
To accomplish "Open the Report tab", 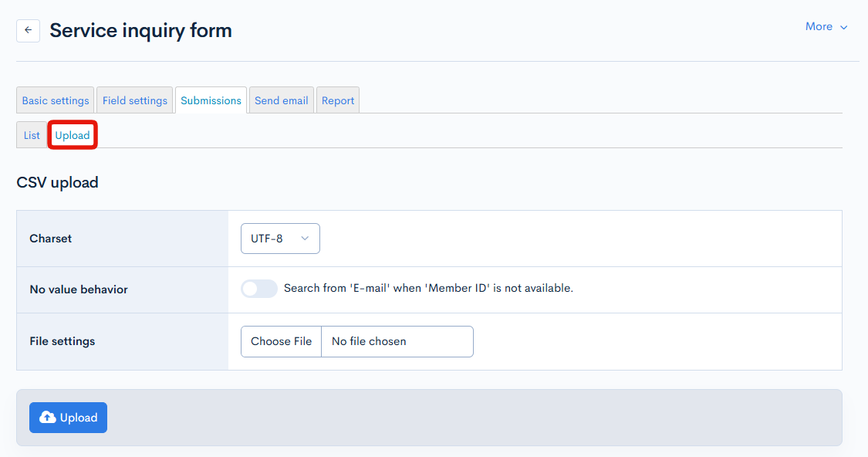I will [338, 100].
